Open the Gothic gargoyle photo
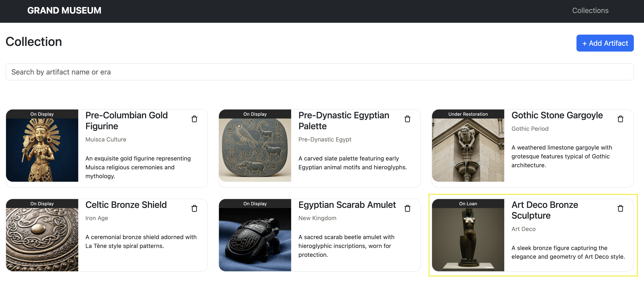 468,150
